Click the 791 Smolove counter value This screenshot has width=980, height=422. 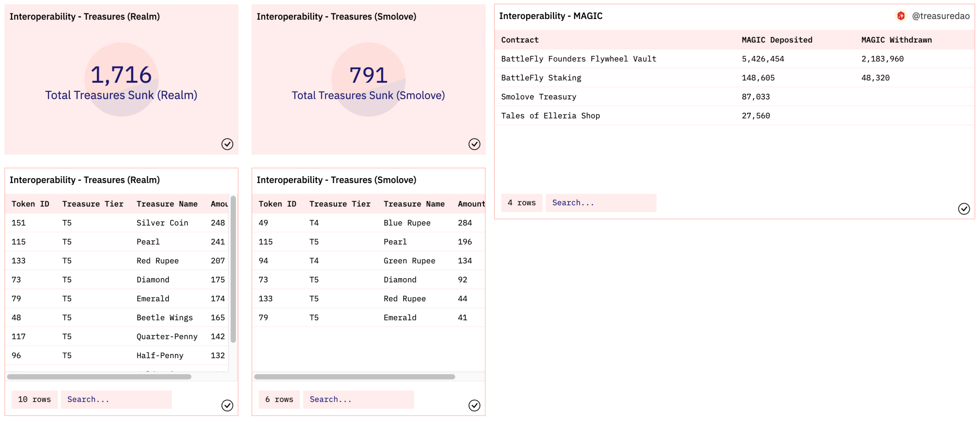368,75
